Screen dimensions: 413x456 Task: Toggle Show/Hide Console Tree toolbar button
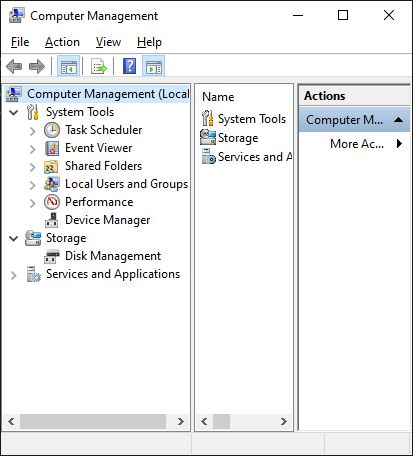(x=69, y=66)
